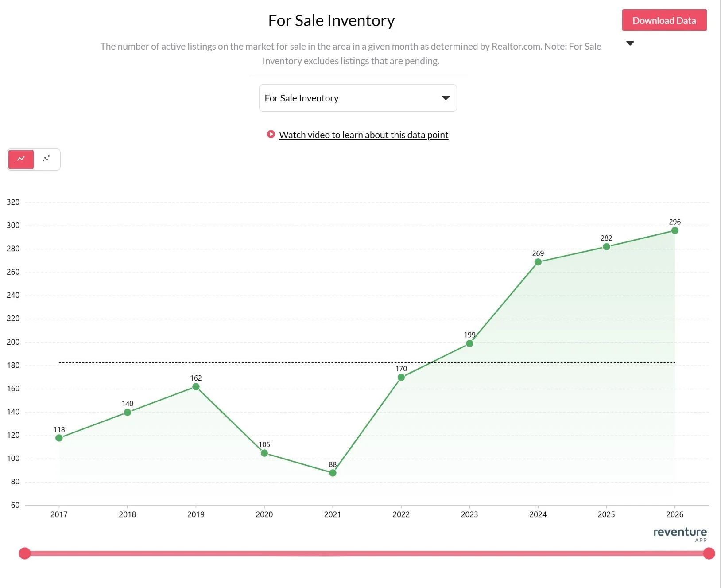This screenshot has height=588, width=721.
Task: Click the 2017 data point marked 118
Action: coord(59,438)
